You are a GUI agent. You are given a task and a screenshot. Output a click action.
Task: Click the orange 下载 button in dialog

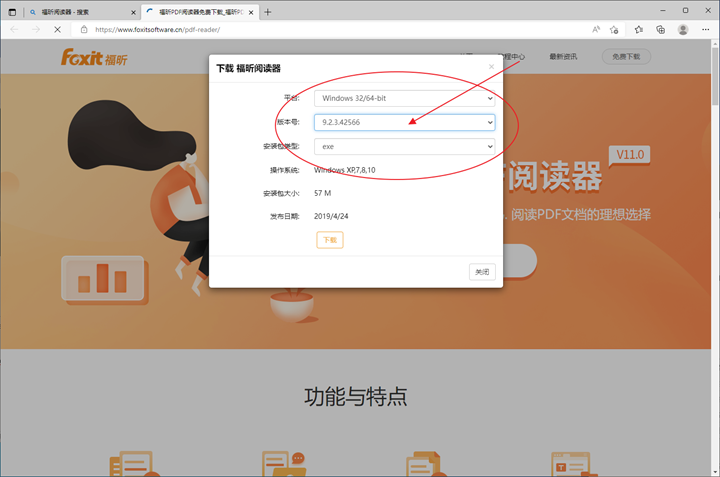pos(330,240)
